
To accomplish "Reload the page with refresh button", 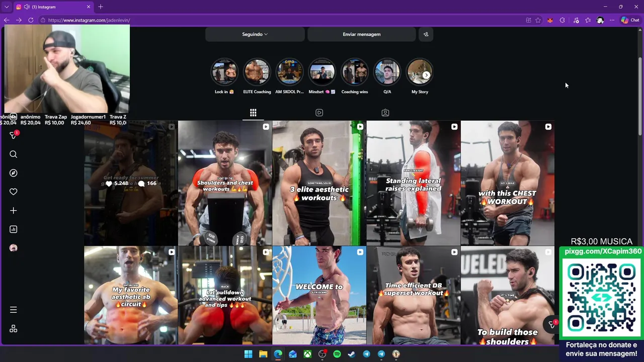I will tap(31, 20).
